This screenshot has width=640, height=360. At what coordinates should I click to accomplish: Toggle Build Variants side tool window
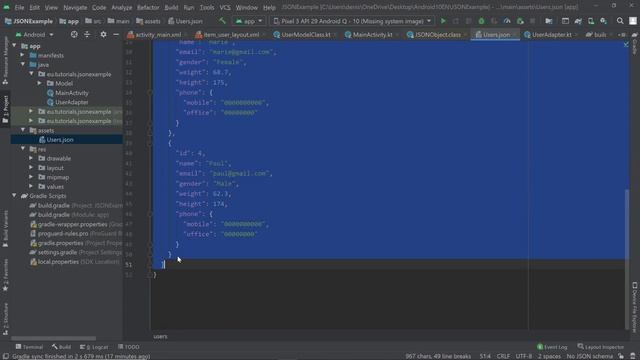[x=5, y=229]
